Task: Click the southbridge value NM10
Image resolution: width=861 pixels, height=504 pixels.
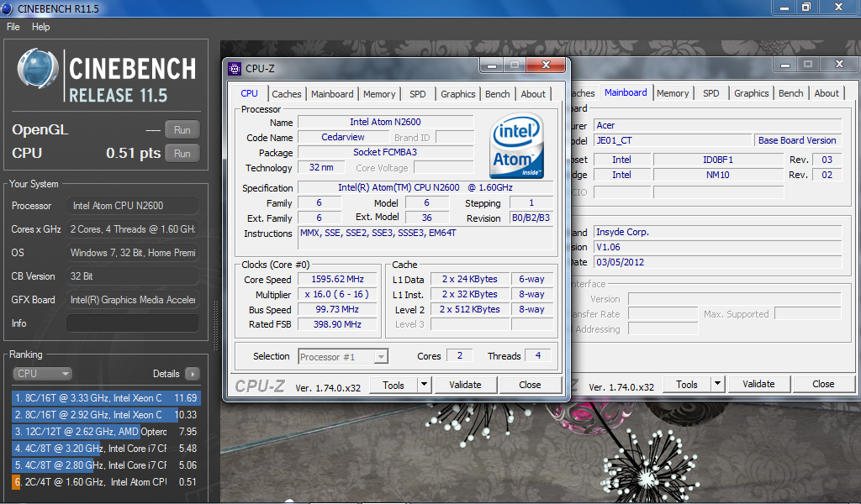Action: tap(718, 175)
